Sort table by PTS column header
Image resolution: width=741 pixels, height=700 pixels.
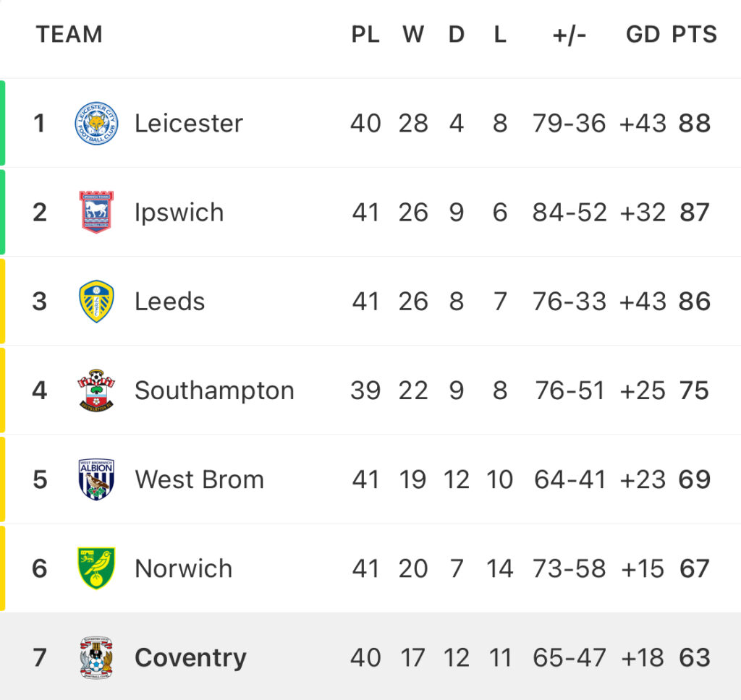click(x=694, y=35)
